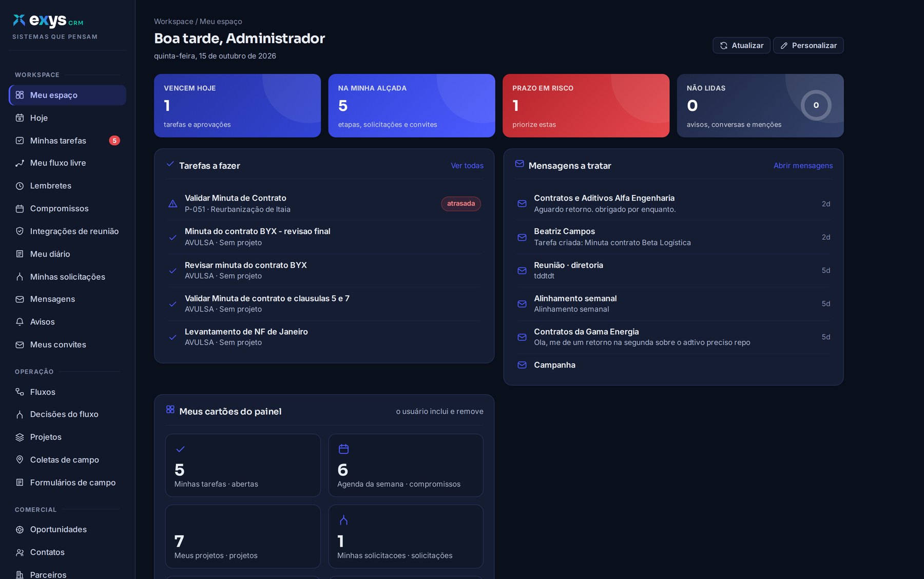Viewport: 924px width, 579px height.
Task: Click the Não lidas circular progress ring
Action: click(x=816, y=105)
